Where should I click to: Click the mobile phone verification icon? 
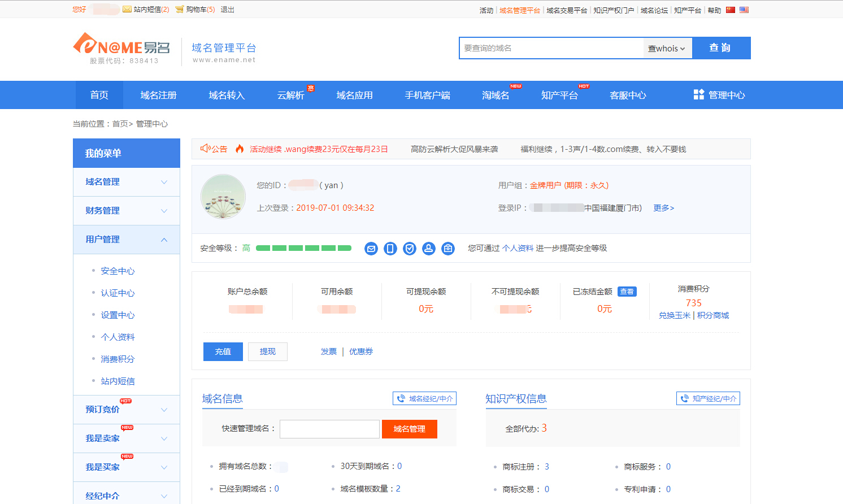[x=390, y=249]
